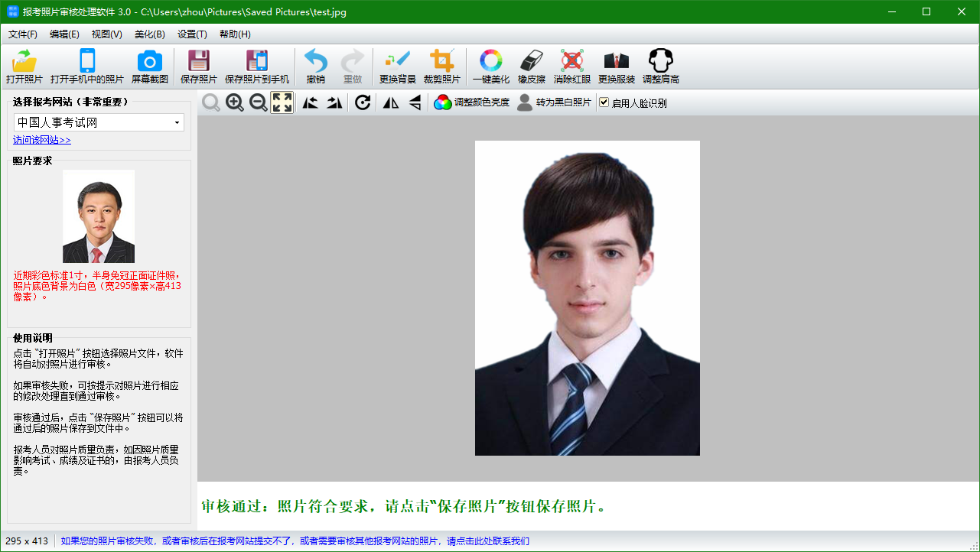Open the 编辑(E) menu
Viewport: 980px width, 552px height.
tap(64, 34)
